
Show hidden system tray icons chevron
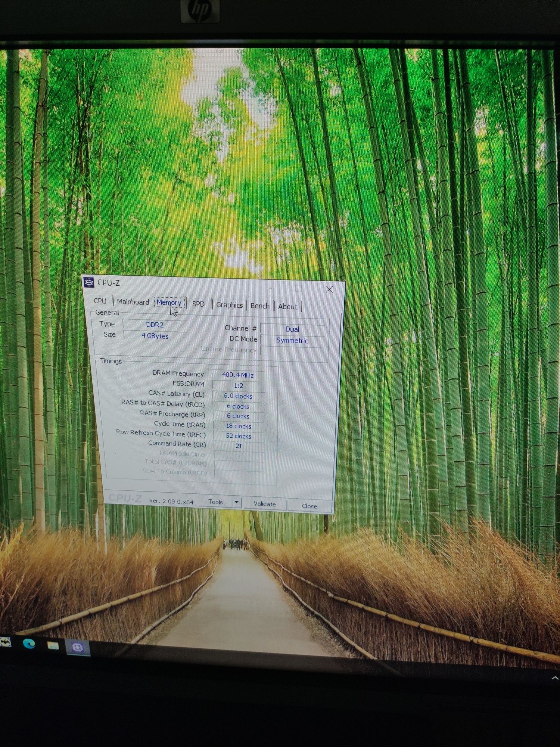tap(554, 678)
